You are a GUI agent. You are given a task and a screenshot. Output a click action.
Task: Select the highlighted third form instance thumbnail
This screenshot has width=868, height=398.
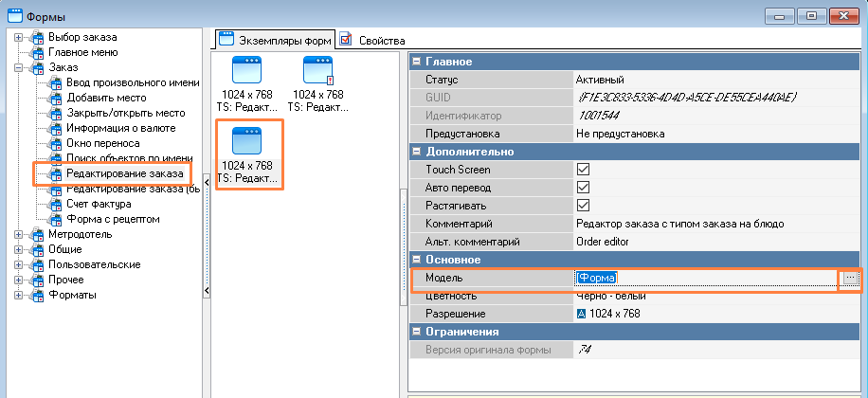[x=246, y=154]
